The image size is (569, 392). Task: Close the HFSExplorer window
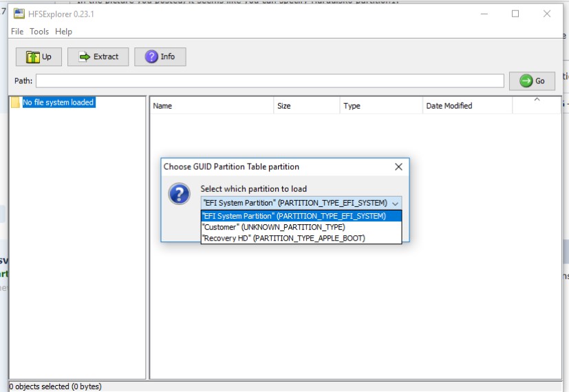547,14
